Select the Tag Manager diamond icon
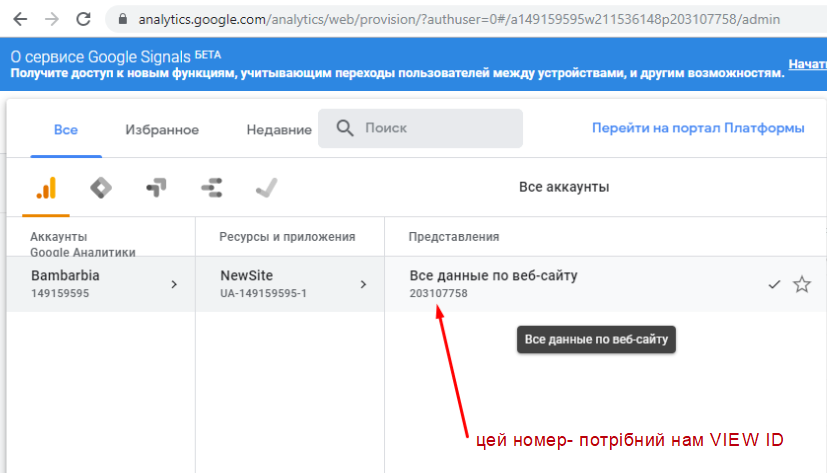This screenshot has height=473, width=827. pyautogui.click(x=101, y=188)
